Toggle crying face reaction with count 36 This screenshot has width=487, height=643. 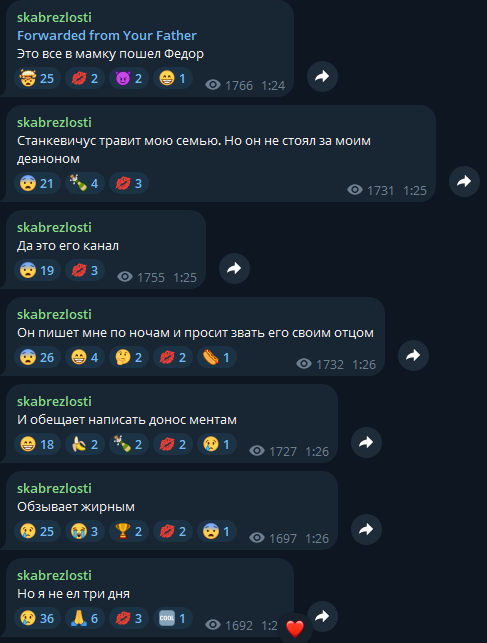pyautogui.click(x=37, y=618)
